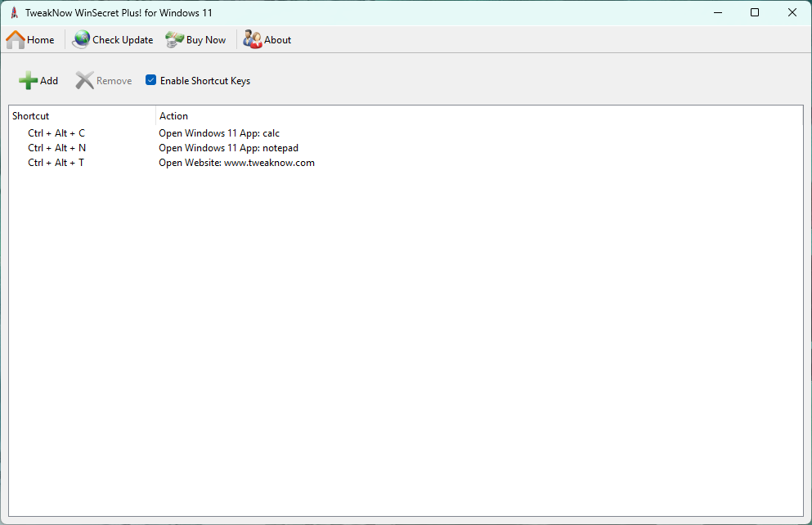Click the Add button text

pos(49,81)
